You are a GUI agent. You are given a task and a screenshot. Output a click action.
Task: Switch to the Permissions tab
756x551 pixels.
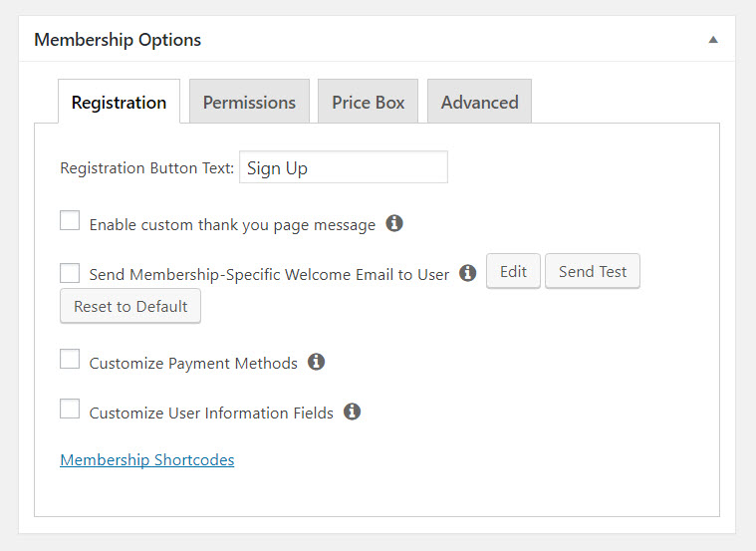point(249,102)
